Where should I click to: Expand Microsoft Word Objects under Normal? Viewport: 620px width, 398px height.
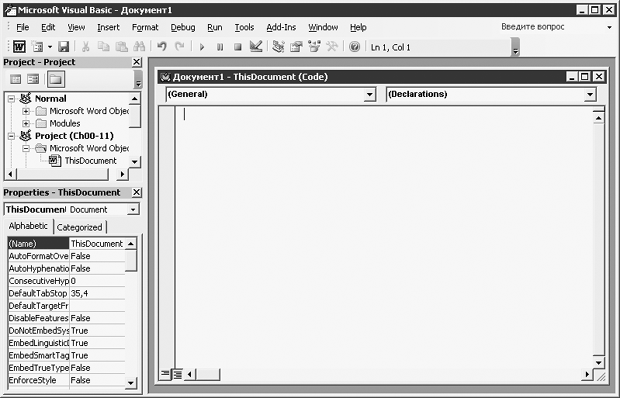click(x=26, y=111)
